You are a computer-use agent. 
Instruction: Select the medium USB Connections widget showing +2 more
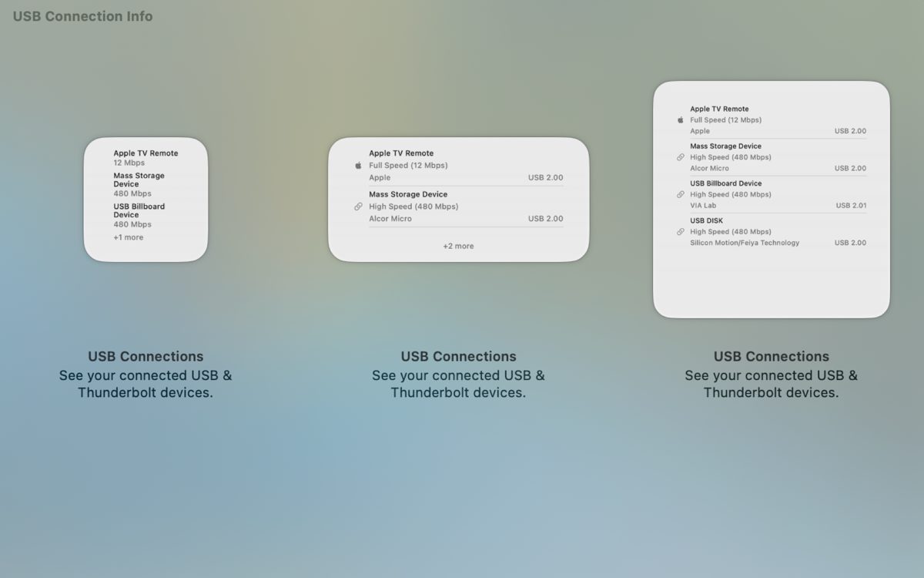pos(458,200)
